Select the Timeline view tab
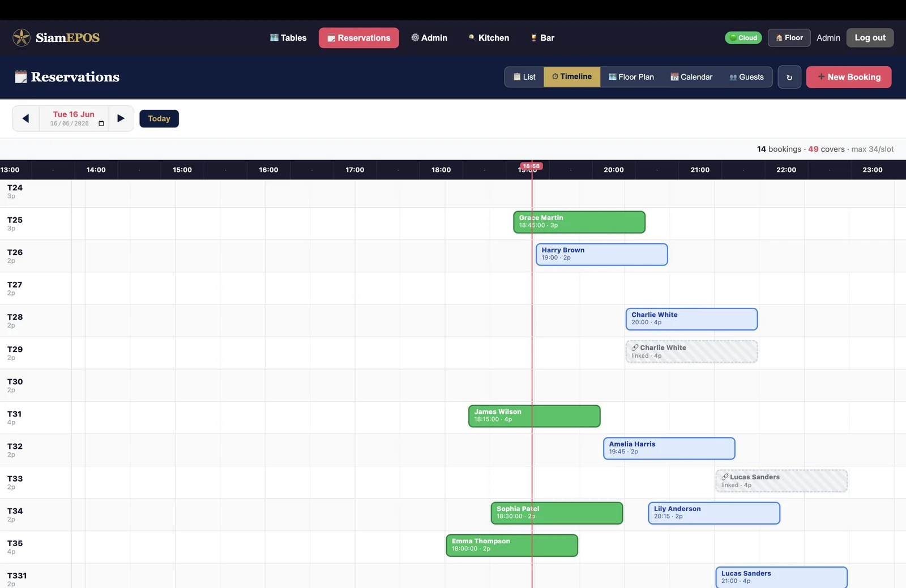 pyautogui.click(x=572, y=77)
